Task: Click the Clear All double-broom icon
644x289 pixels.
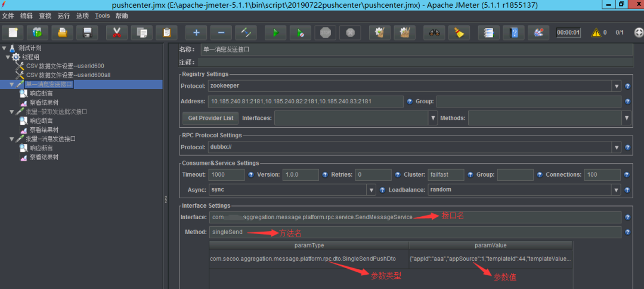Action: click(405, 32)
